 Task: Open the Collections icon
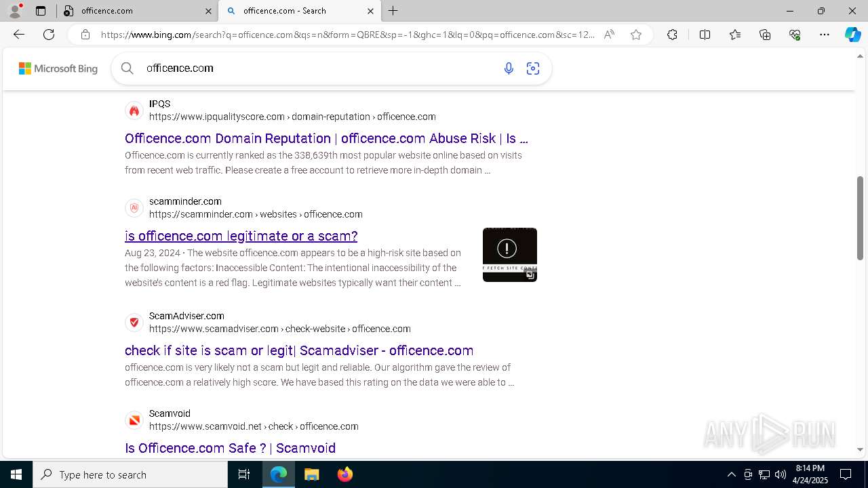click(x=765, y=35)
